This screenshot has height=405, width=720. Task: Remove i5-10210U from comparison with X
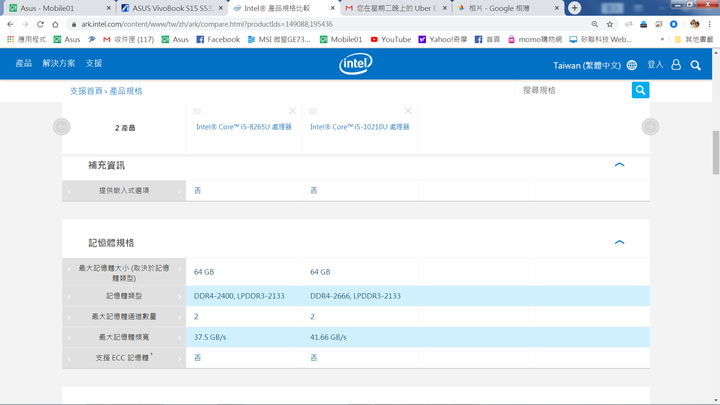(408, 111)
